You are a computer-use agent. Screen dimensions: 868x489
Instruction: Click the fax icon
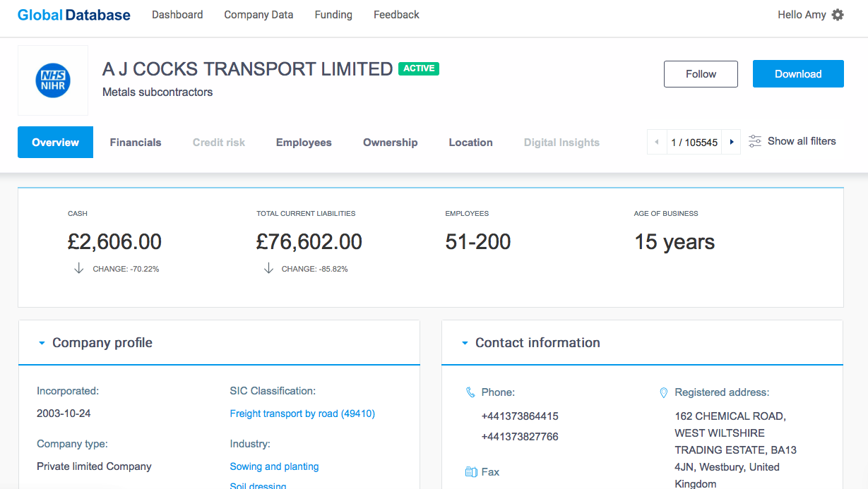tap(471, 472)
